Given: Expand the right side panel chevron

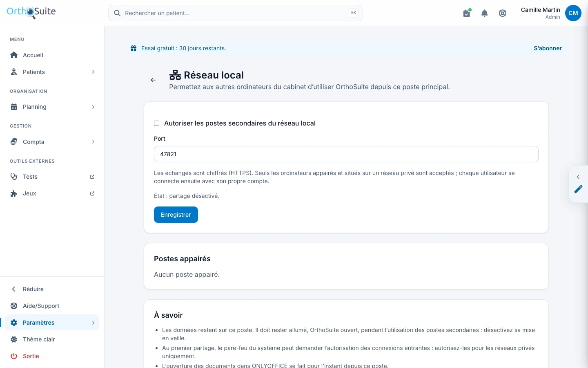Looking at the screenshot, I should 578,177.
